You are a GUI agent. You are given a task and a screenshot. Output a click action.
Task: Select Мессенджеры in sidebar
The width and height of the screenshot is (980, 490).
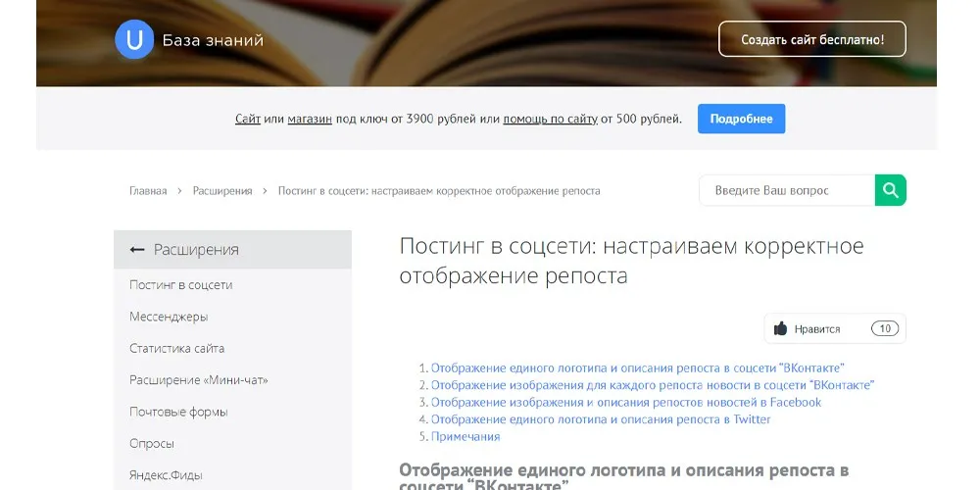169,317
